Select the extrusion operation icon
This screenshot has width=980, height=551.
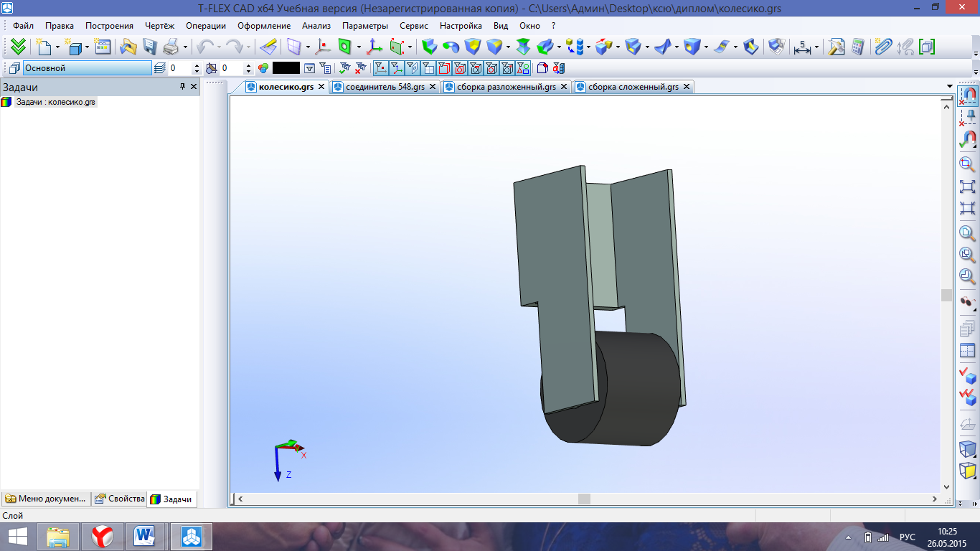(428, 47)
